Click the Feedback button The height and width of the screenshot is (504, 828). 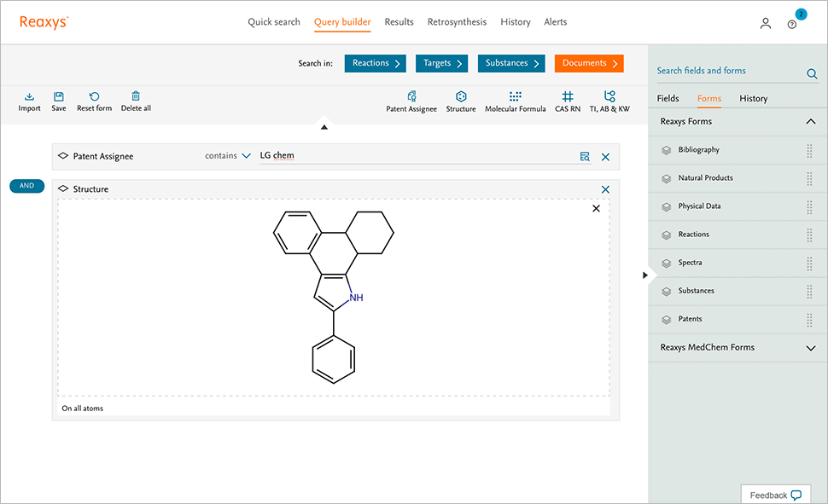775,495
